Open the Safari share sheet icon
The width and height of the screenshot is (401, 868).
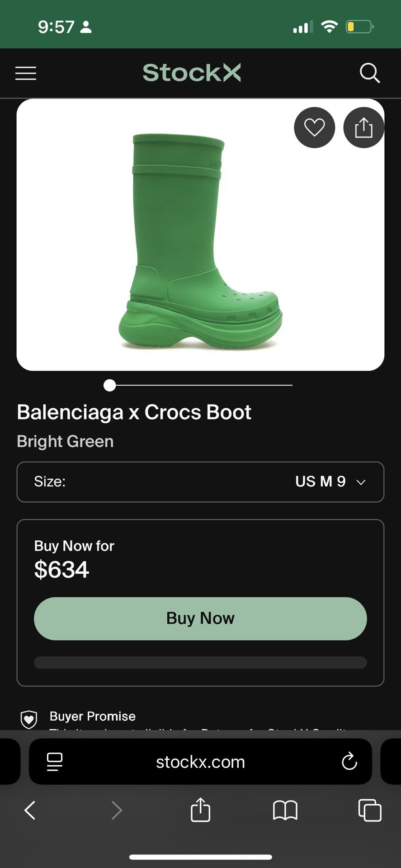pyautogui.click(x=200, y=809)
